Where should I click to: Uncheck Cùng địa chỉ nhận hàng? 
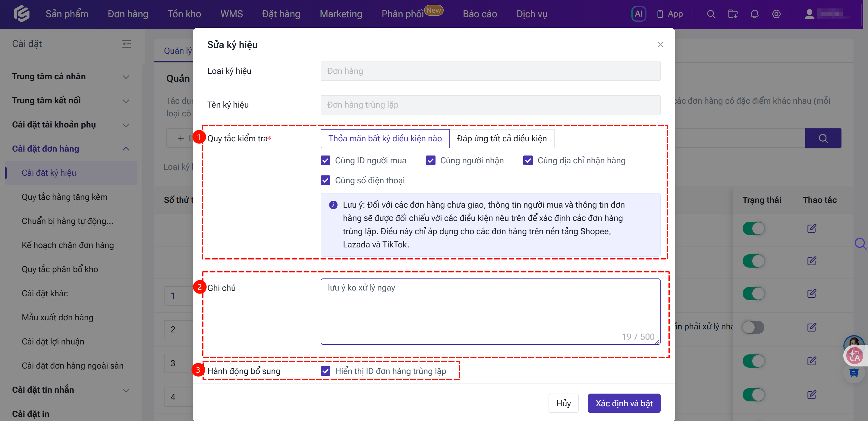tap(528, 161)
